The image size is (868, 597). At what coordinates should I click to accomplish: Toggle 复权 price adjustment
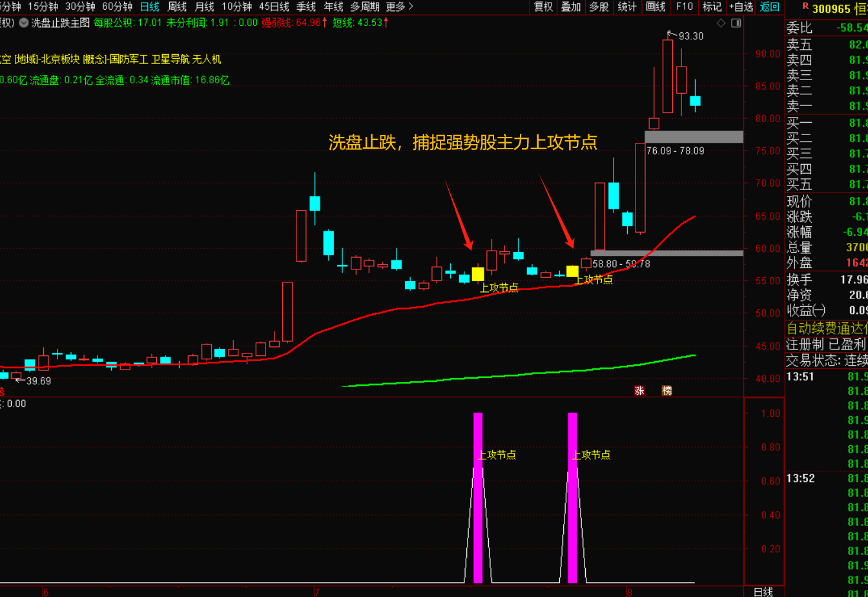(x=543, y=7)
